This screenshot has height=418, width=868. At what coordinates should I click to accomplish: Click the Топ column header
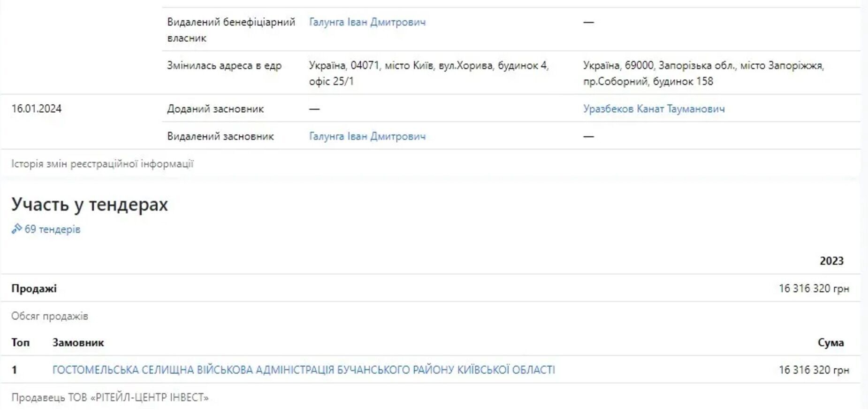[x=20, y=343]
